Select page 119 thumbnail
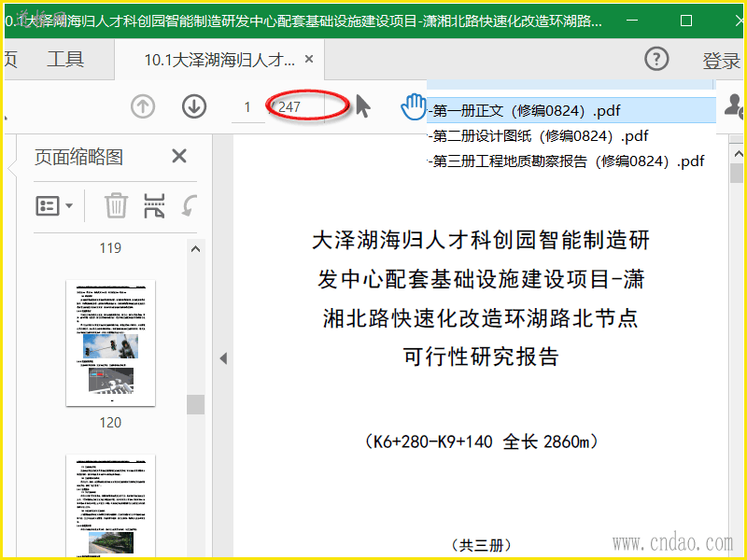Image resolution: width=747 pixels, height=560 pixels. click(110, 247)
